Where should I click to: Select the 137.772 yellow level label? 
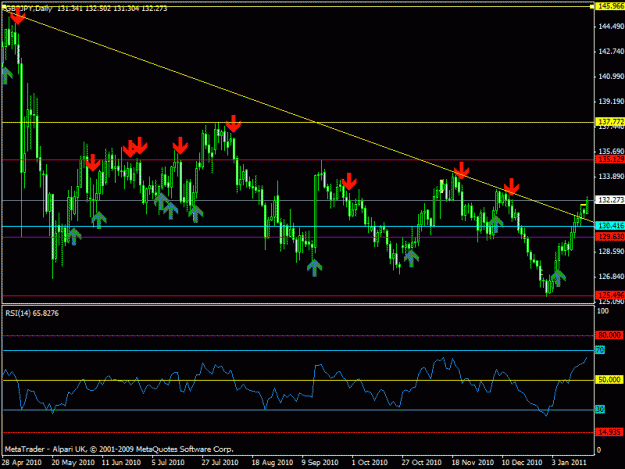(x=610, y=121)
